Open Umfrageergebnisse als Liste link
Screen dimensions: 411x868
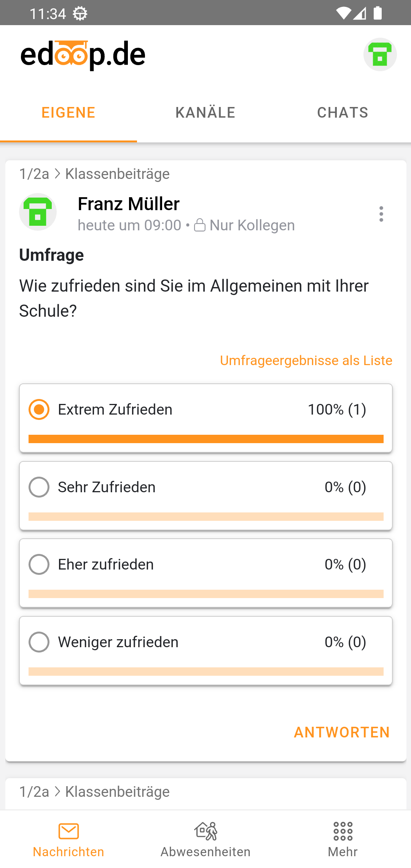(306, 361)
